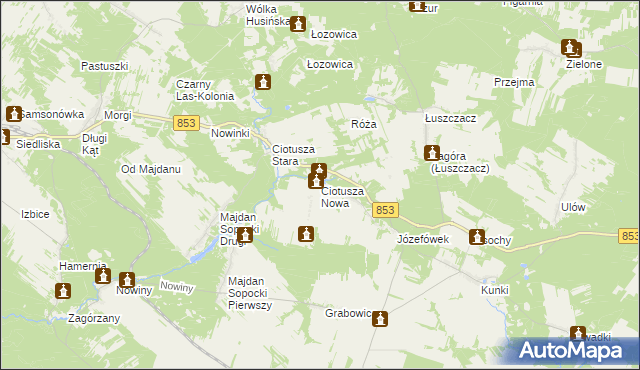Click the Siedliska label
The height and width of the screenshot is (370, 640).
coord(38,144)
